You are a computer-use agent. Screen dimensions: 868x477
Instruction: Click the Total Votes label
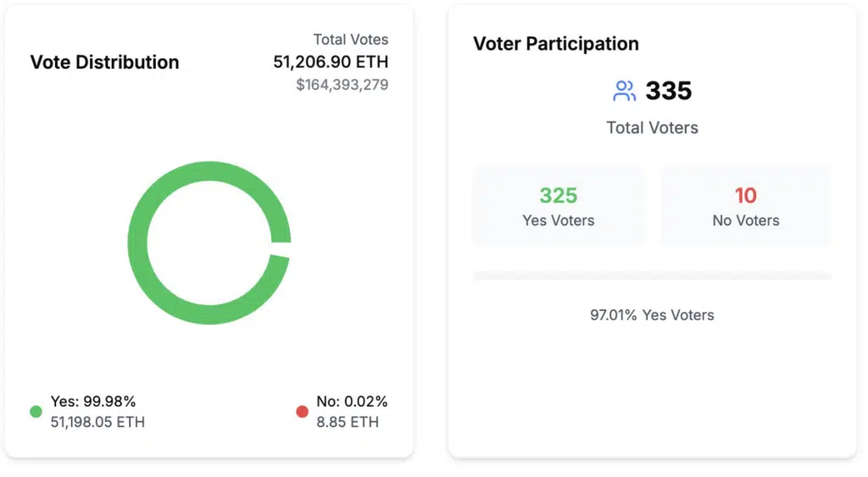pyautogui.click(x=351, y=39)
